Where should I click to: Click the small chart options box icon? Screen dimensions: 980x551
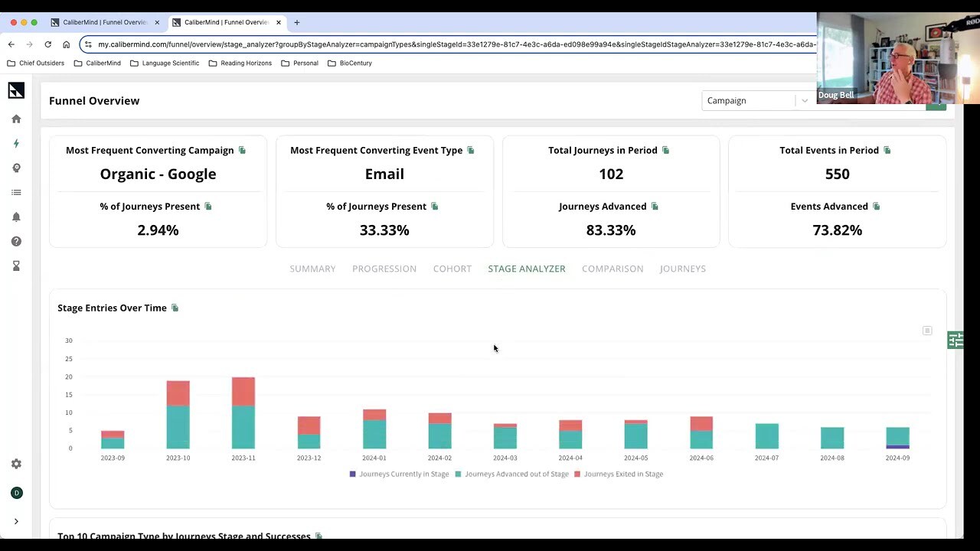coord(927,331)
